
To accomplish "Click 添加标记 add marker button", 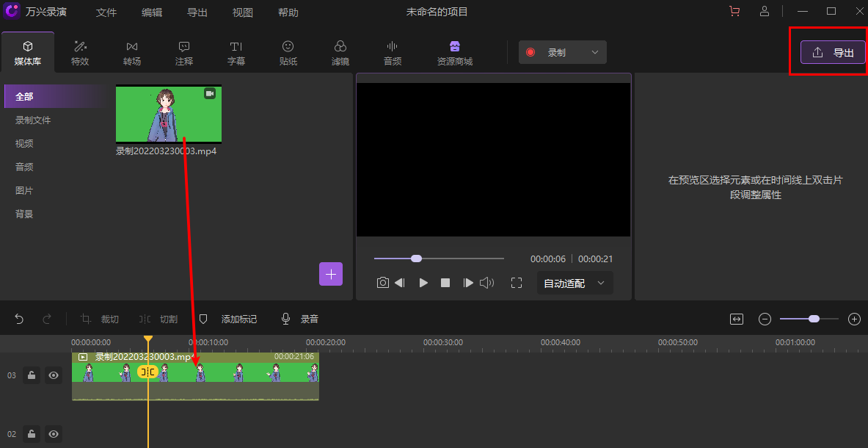I will coord(229,319).
